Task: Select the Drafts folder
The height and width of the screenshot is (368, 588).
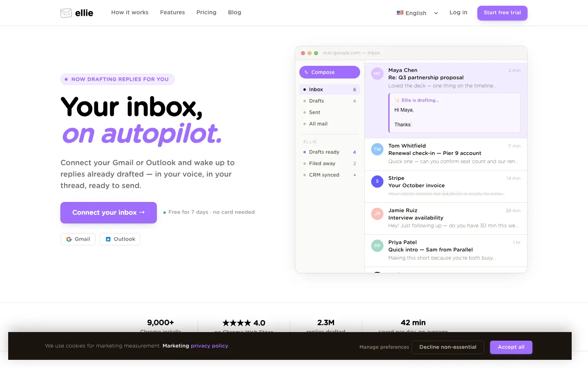Action: (330, 101)
